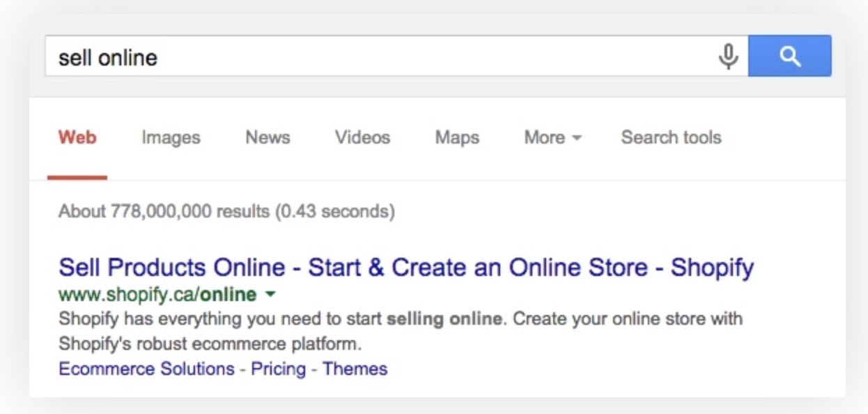
Task: Expand the More dropdown menu
Action: point(552,138)
